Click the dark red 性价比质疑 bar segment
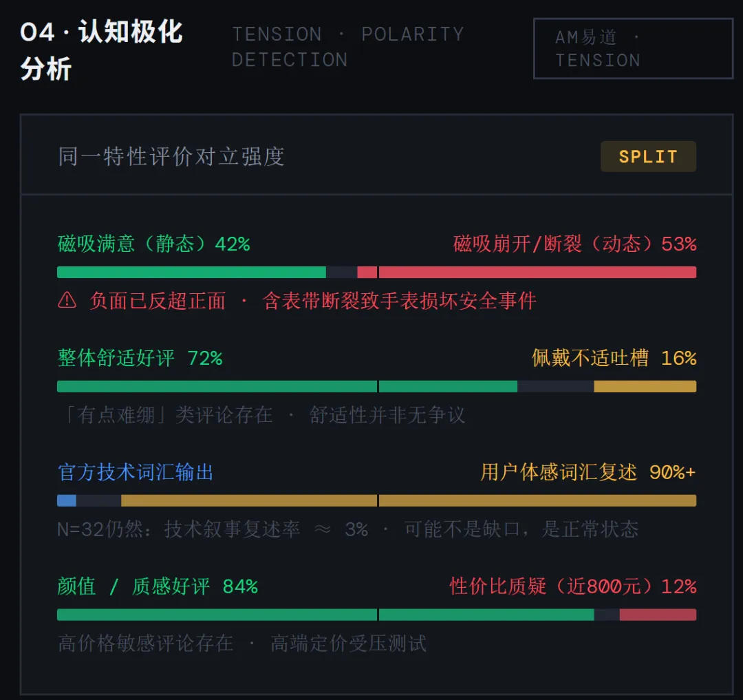 coord(658,615)
